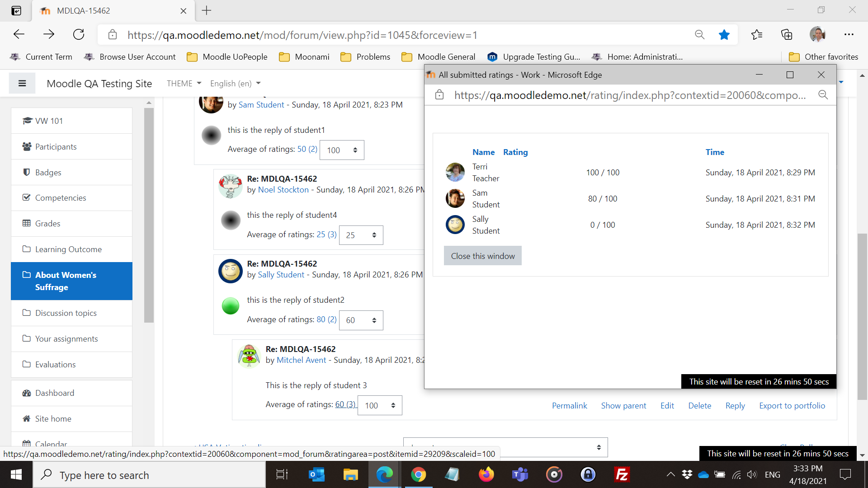Click the zoom magnifier in main address bar

699,35
